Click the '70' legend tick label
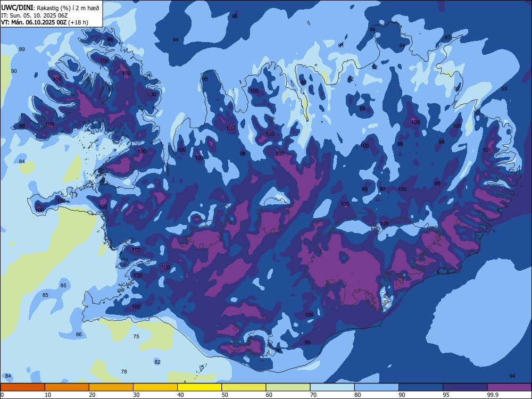This screenshot has height=399, width=532. 313,395
